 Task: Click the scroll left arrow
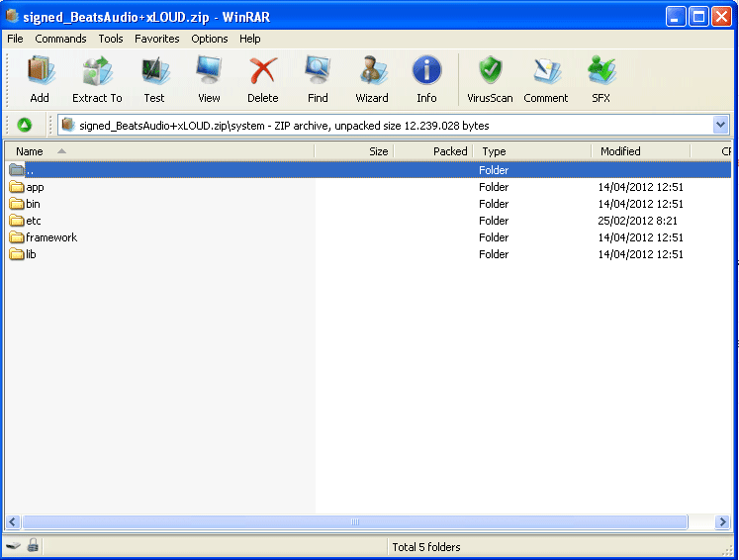(13, 521)
